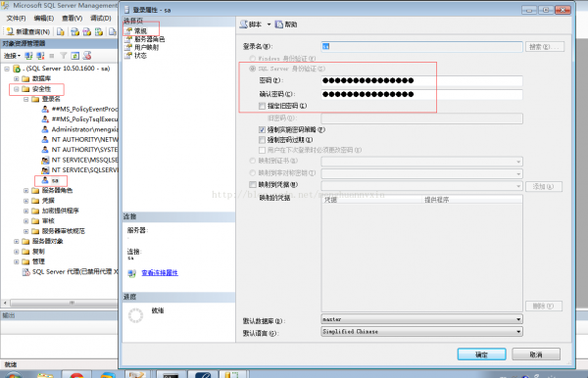Click the 登录名 input field
The image size is (588, 378).
pos(421,46)
